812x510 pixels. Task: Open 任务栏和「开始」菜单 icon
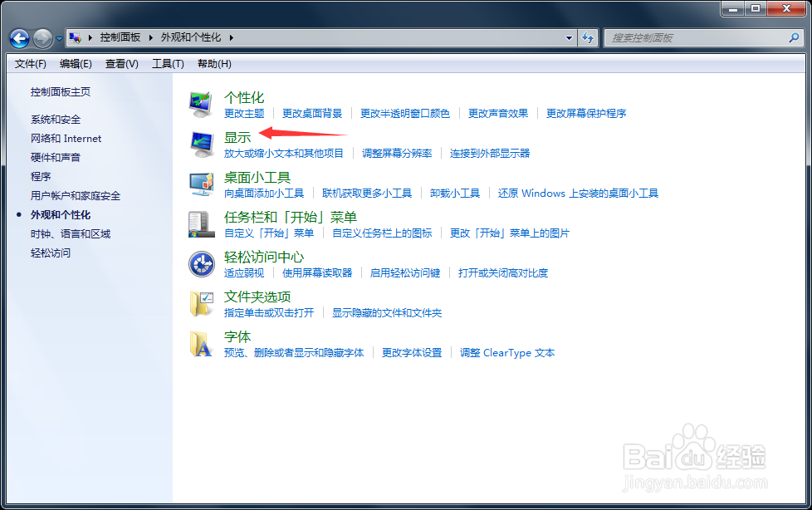click(x=200, y=223)
